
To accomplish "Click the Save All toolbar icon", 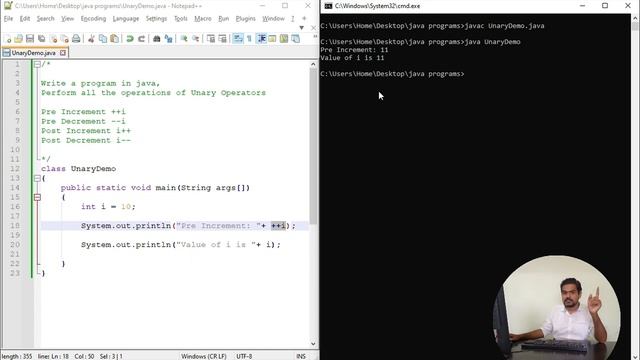I will pyautogui.click(x=41, y=39).
